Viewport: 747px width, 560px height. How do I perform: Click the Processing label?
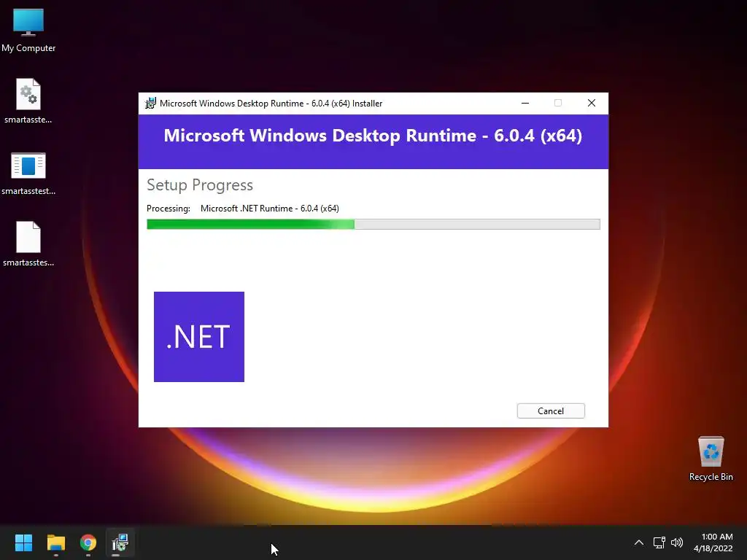click(169, 209)
